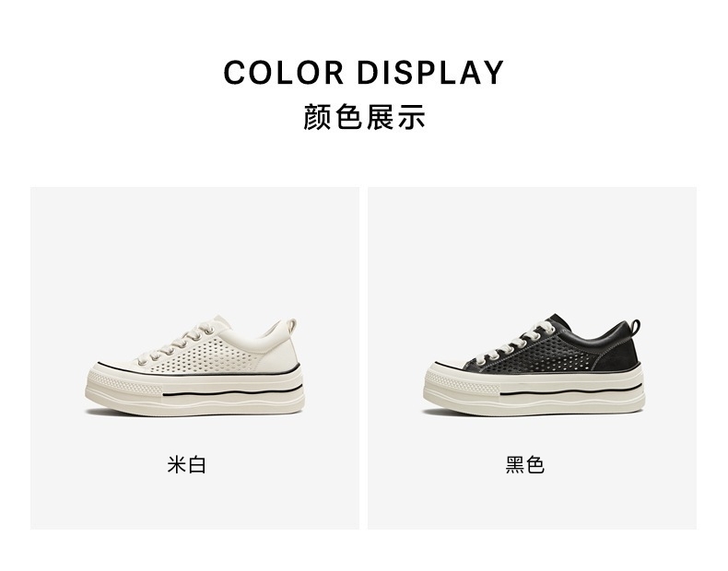The image size is (728, 571).
Task: Click the COLOR DISPLAY heading
Action: tap(363, 73)
